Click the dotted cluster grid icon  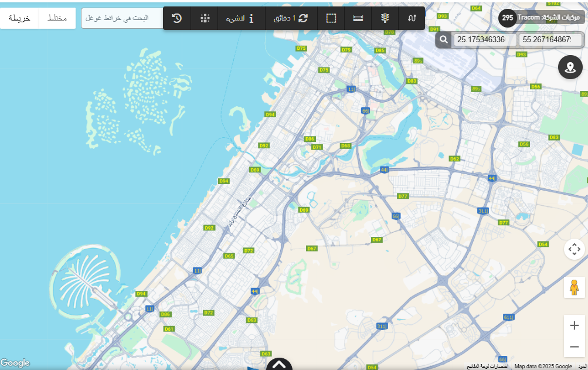(x=205, y=18)
